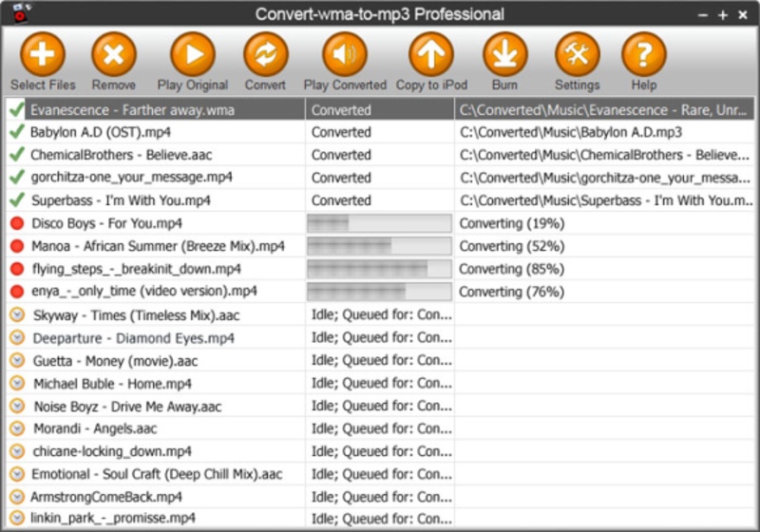The image size is (760, 532).
Task: Click progress bar for Disco Boys - For You
Action: [379, 223]
